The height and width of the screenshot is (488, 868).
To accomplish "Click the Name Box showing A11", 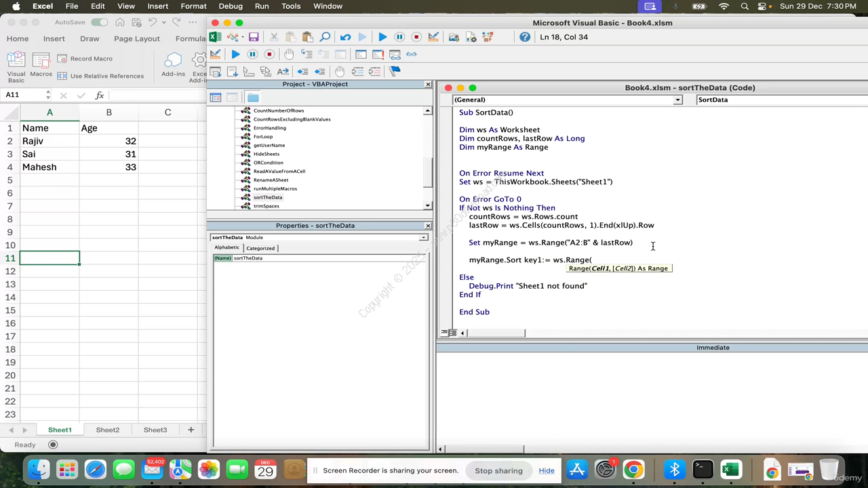I will (x=23, y=95).
